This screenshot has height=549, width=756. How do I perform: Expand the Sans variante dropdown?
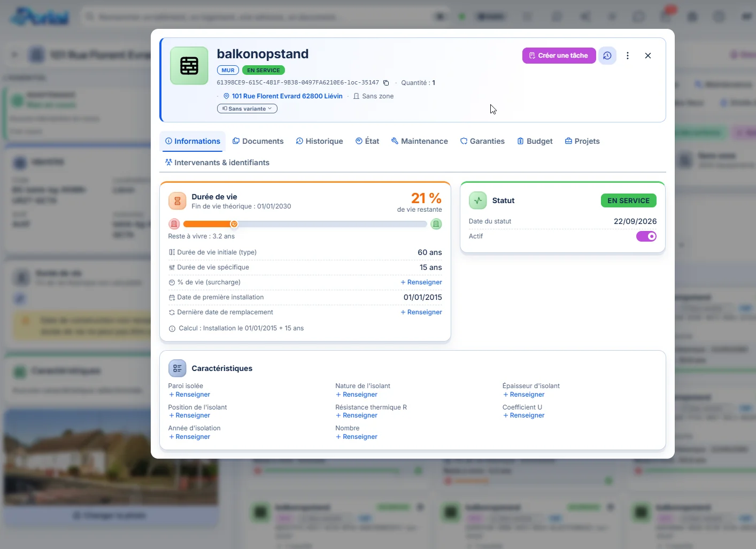tap(247, 109)
